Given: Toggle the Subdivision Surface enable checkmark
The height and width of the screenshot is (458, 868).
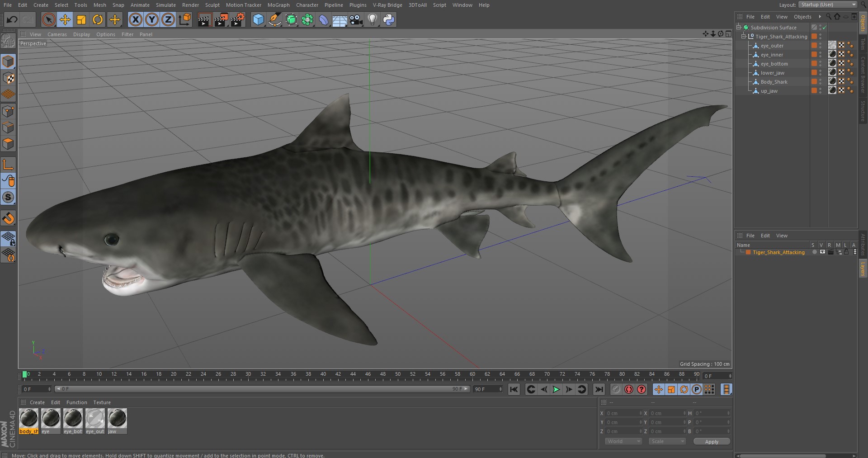Looking at the screenshot, I should (x=825, y=28).
